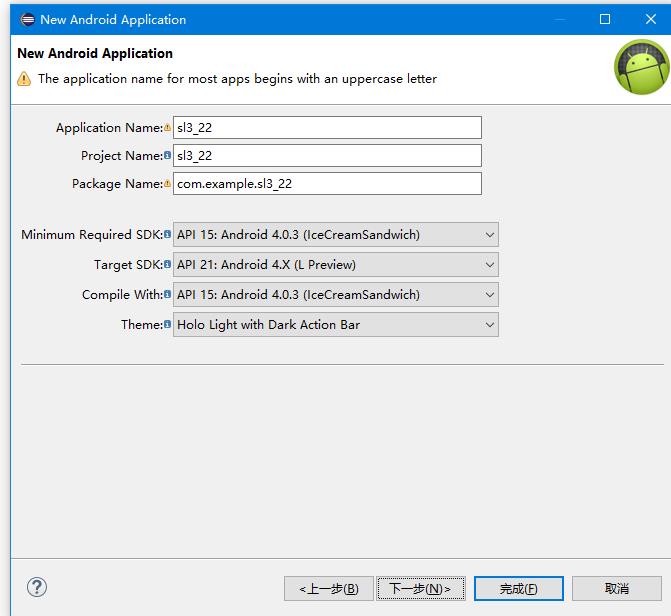Click the warning triangle icon beside the message
Screen dimensions: 671x616
(24, 79)
